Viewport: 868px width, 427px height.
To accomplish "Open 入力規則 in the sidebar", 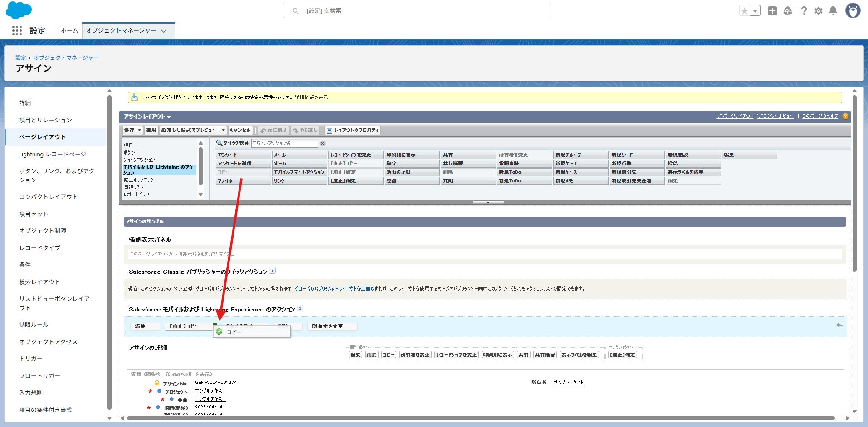I will pyautogui.click(x=31, y=393).
